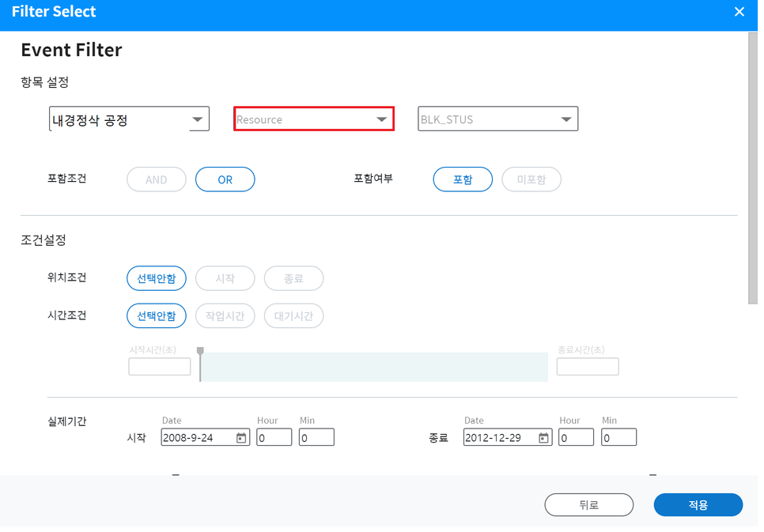Click the 적용 apply button
The height and width of the screenshot is (532, 764).
pyautogui.click(x=698, y=504)
